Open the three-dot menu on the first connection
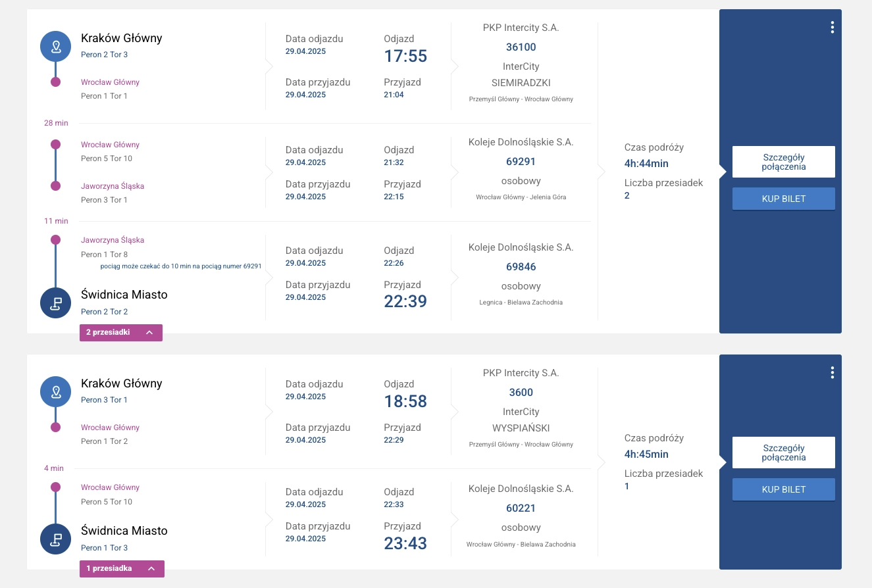872x588 pixels. (x=833, y=27)
